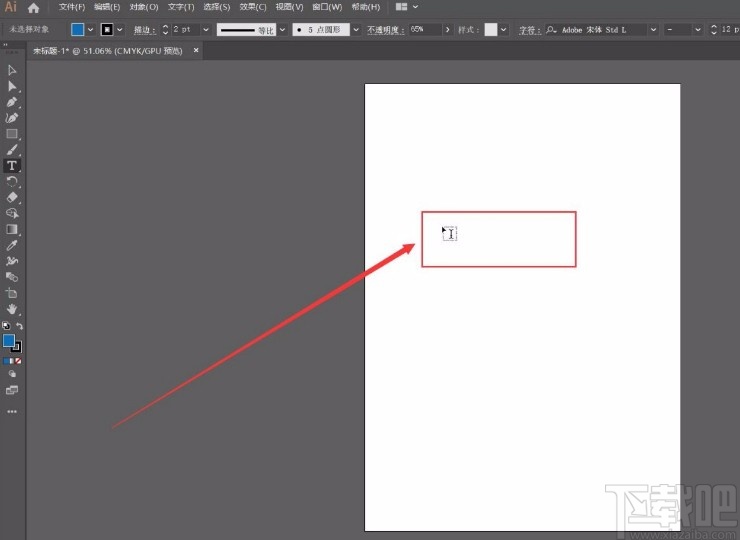The image size is (740, 540).
Task: Swap fill and stroke colors
Action: (19, 326)
